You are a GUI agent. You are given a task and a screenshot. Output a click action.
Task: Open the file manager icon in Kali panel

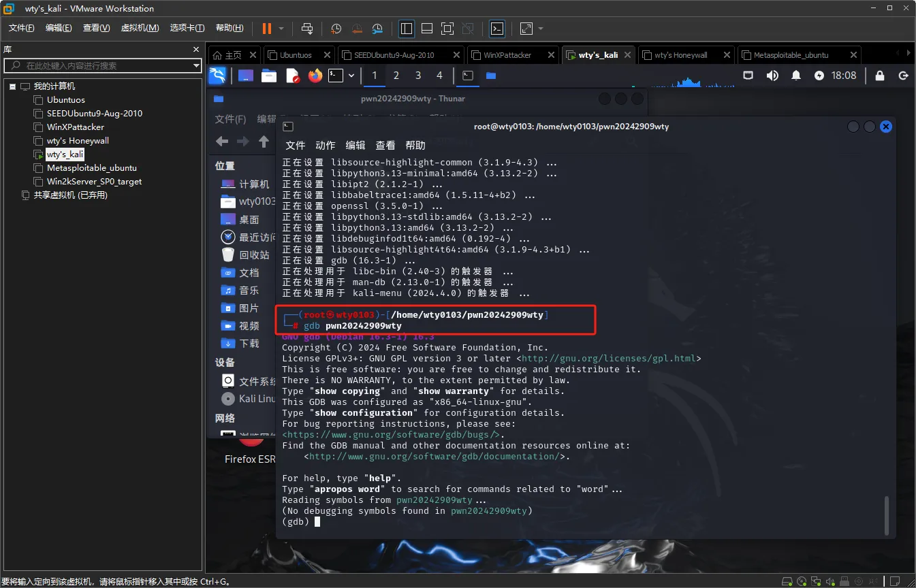coord(269,76)
